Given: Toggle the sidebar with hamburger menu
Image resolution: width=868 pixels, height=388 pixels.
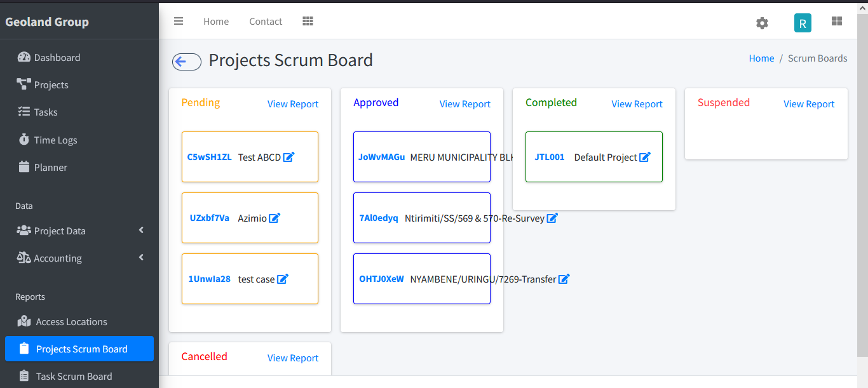Looking at the screenshot, I should click(179, 22).
